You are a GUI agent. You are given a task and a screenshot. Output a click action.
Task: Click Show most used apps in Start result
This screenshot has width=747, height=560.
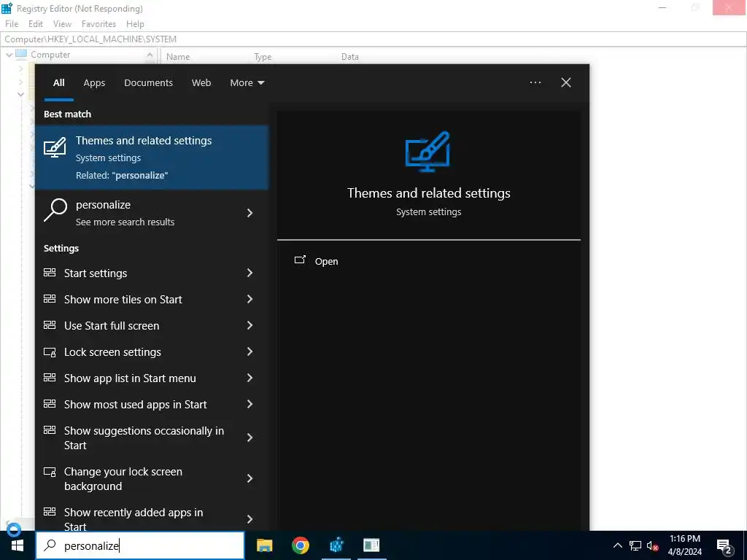click(152, 404)
